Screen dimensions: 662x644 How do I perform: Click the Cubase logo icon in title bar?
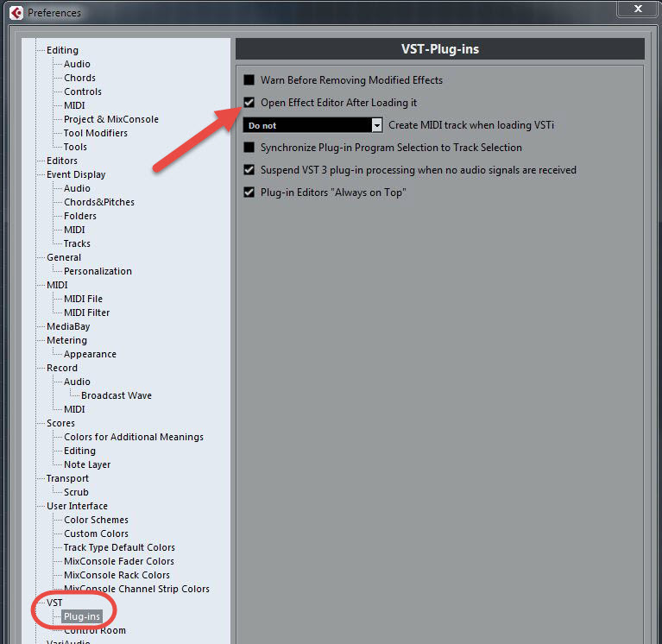pyautogui.click(x=16, y=13)
